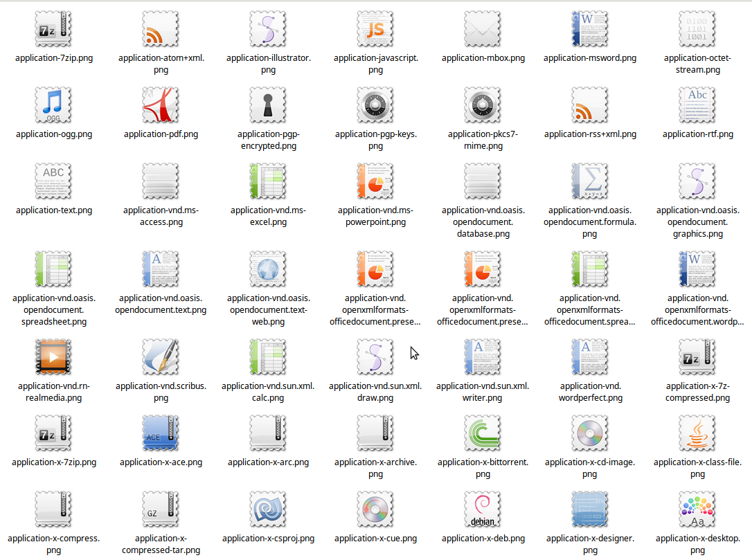The image size is (752, 560).
Task: Select the application-octet-stream.png binary icon
Action: [x=697, y=29]
